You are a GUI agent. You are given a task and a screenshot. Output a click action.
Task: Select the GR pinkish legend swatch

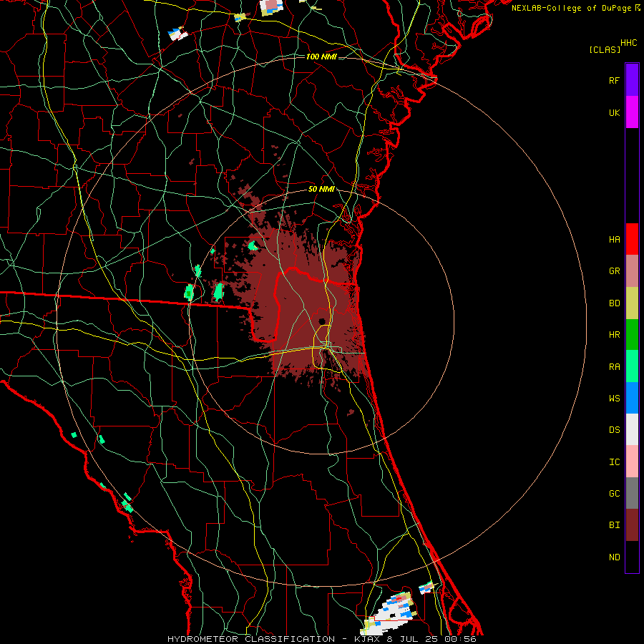click(632, 271)
